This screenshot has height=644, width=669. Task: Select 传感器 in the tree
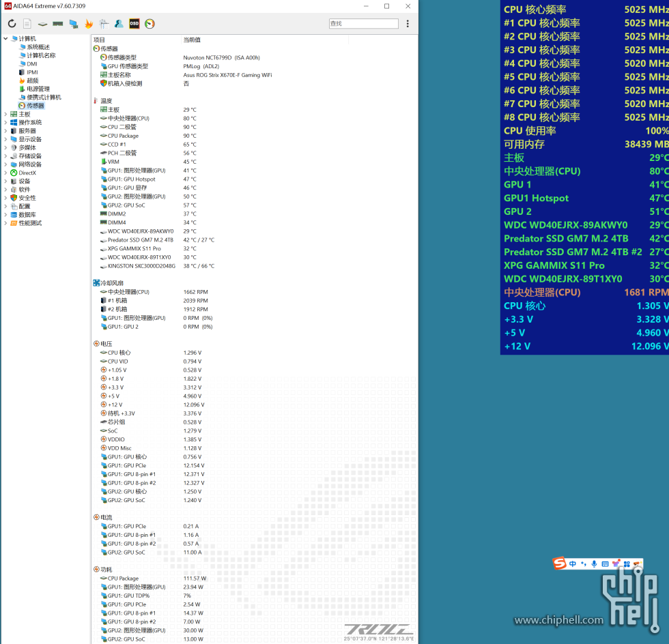pyautogui.click(x=35, y=106)
